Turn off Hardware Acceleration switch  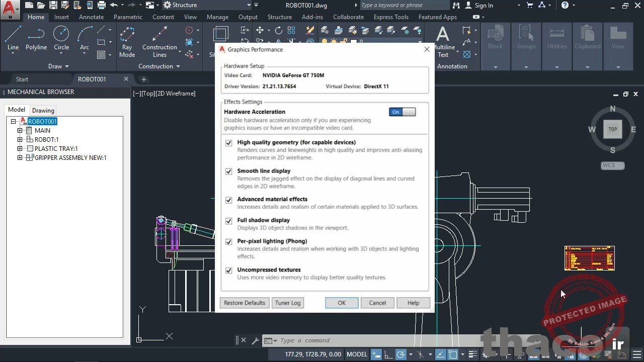402,112
